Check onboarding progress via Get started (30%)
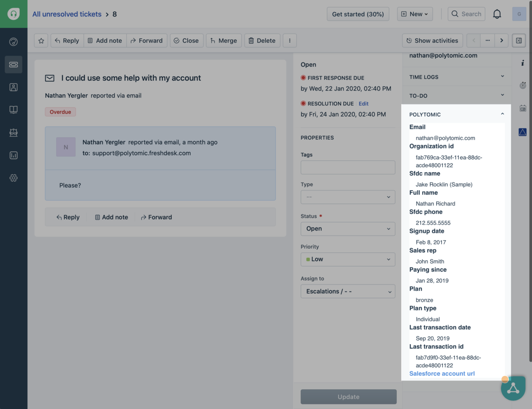532x409 pixels. [358, 14]
